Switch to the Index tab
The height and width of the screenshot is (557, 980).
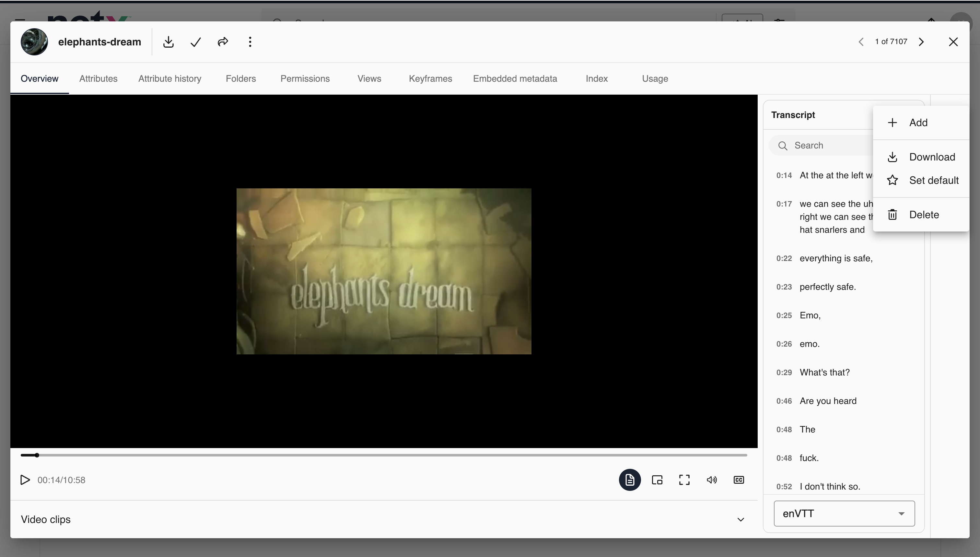pyautogui.click(x=597, y=78)
